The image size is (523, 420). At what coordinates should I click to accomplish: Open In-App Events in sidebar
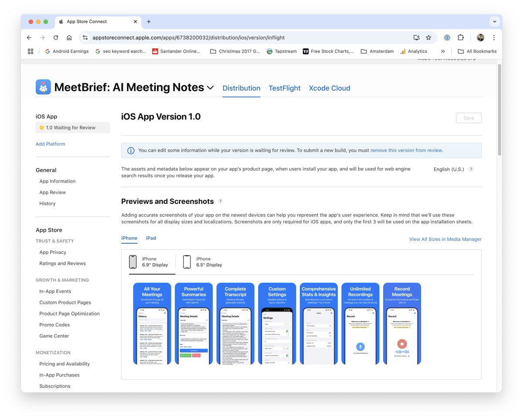(x=55, y=291)
